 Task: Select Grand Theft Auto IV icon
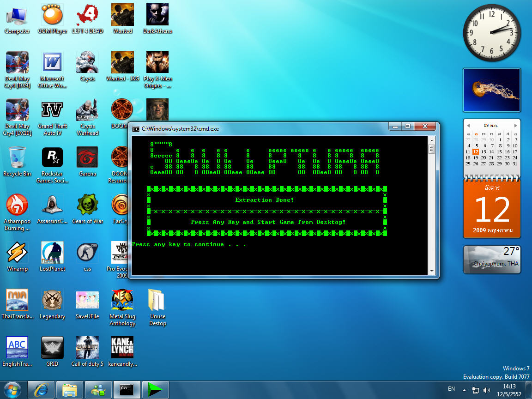click(52, 117)
